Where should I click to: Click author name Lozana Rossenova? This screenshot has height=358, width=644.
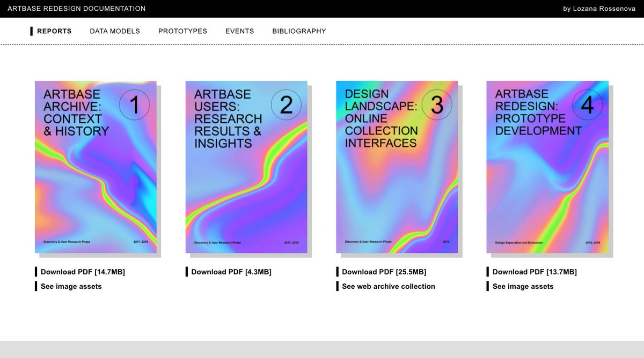tap(605, 9)
